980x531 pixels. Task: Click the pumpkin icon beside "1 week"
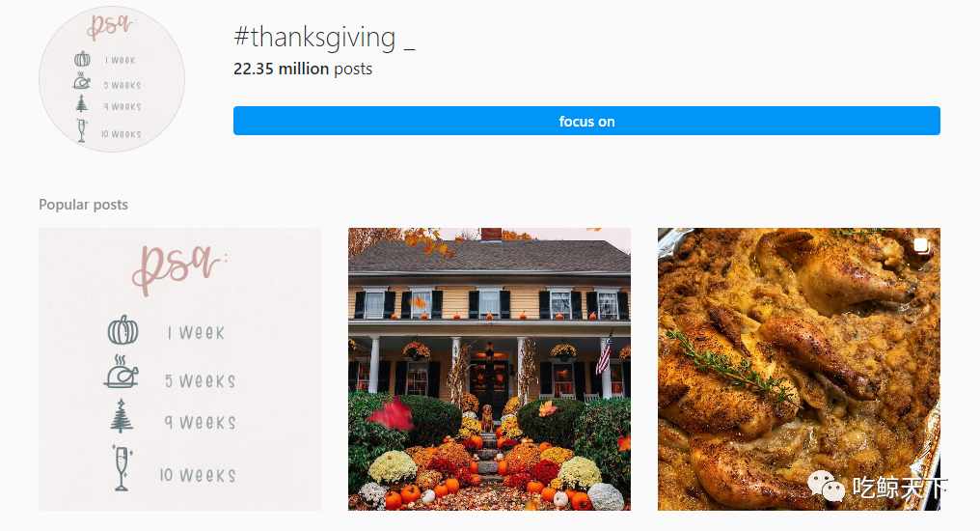(x=123, y=330)
